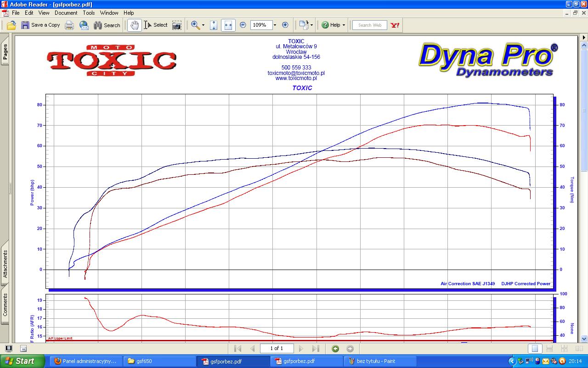Select the Snapshot camera tool
This screenshot has height=368, width=588.
[177, 25]
